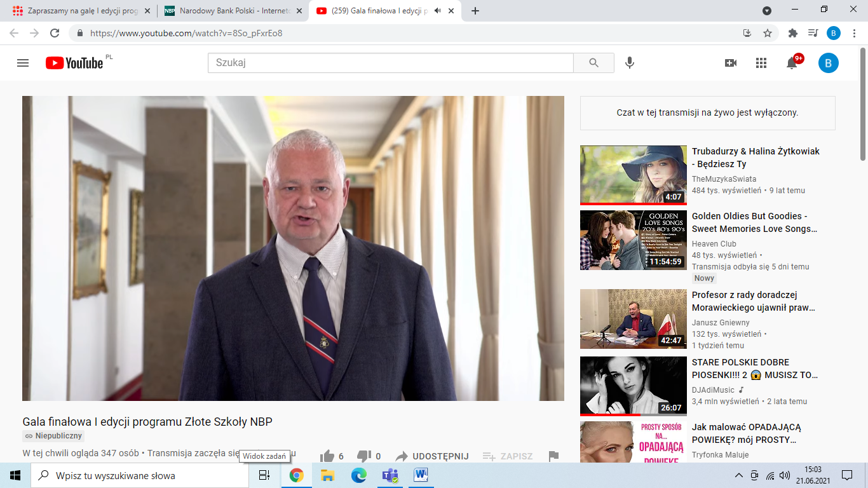Viewport: 868px width, 488px height.
Task: Open the Tryfonka Maluje channel name
Action: point(721,455)
